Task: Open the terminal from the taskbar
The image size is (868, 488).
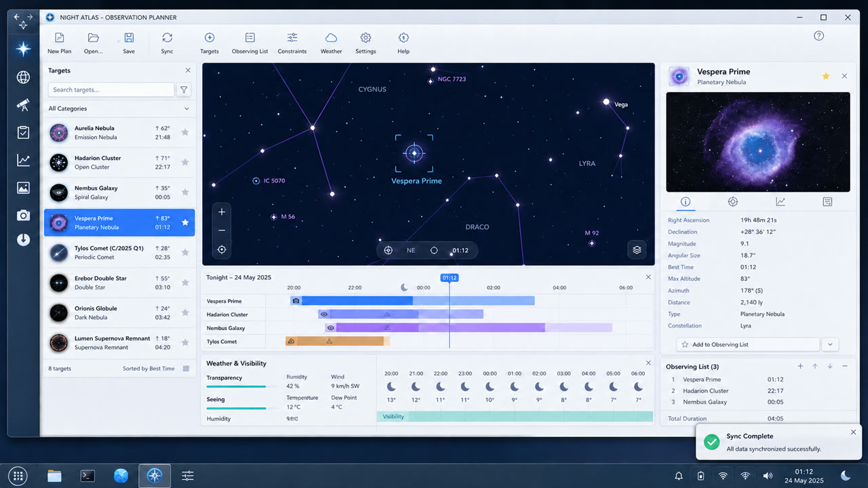Action: [87, 476]
